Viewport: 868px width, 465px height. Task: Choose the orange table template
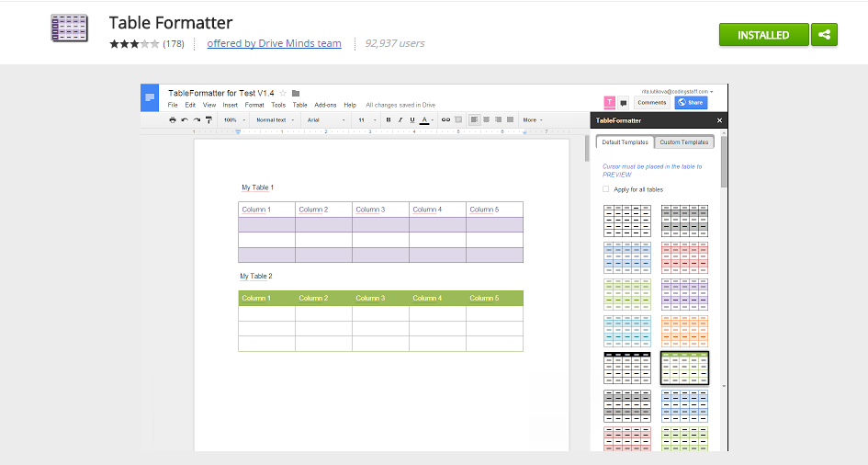[x=685, y=331]
